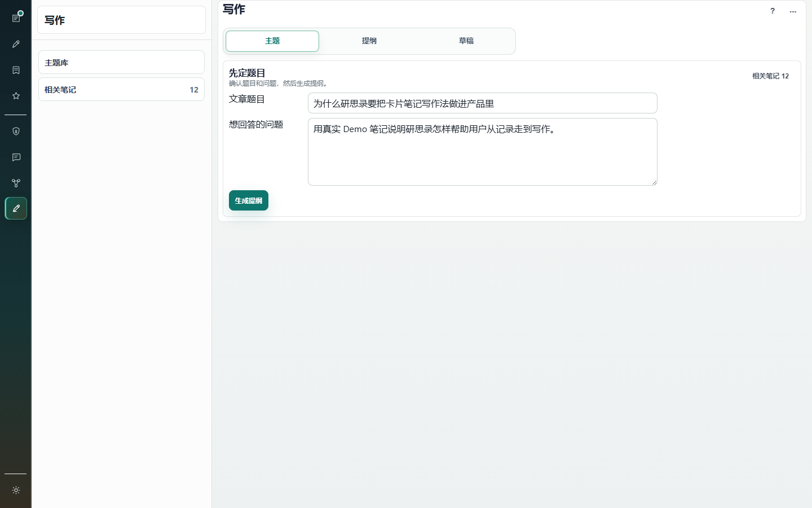Screen dimensions: 812x508
Task: Open 主题库 in the left panel
Action: pyautogui.click(x=121, y=62)
